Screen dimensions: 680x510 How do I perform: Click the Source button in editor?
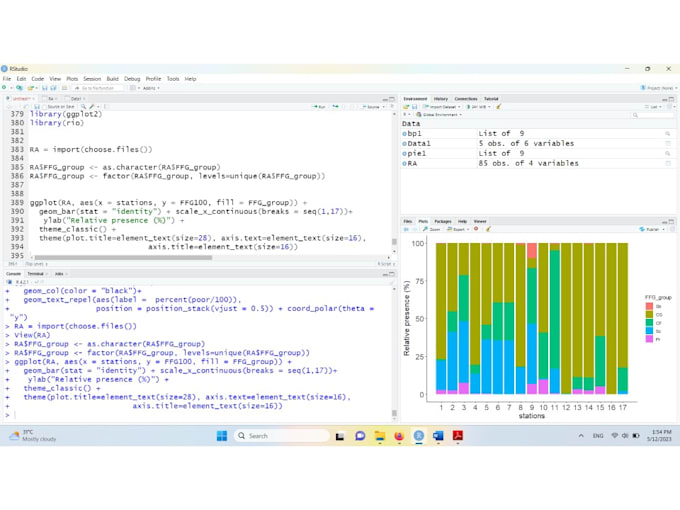(x=371, y=107)
